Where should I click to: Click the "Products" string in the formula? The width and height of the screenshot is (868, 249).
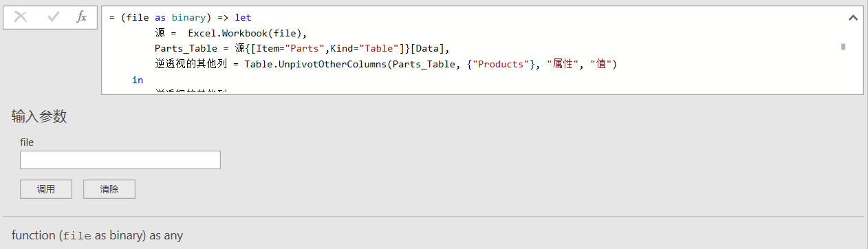point(499,65)
